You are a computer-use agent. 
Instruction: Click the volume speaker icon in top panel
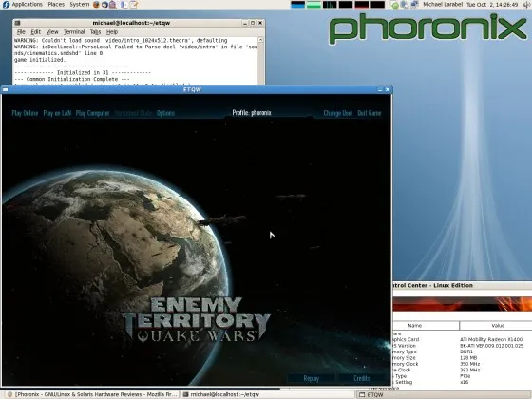pyautogui.click(x=526, y=5)
